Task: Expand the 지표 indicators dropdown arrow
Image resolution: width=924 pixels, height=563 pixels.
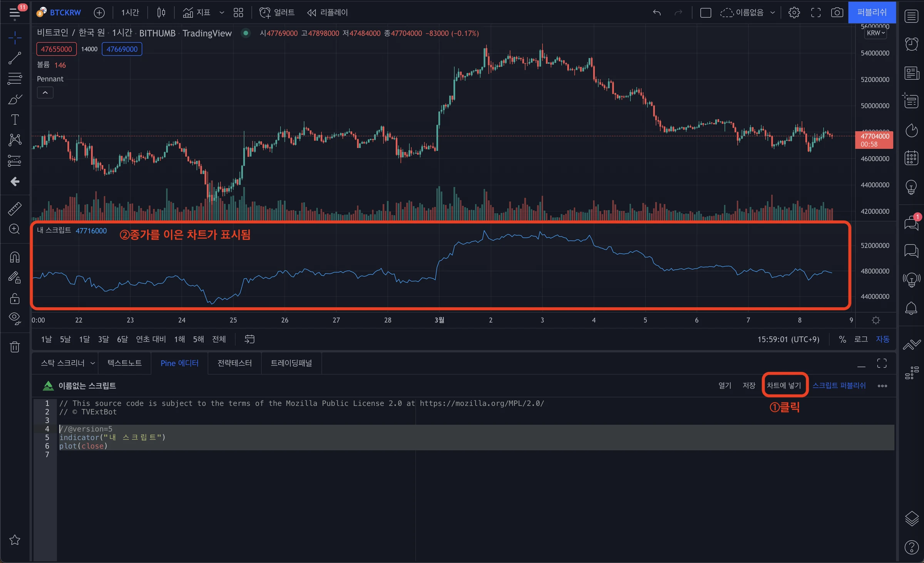Action: (222, 13)
